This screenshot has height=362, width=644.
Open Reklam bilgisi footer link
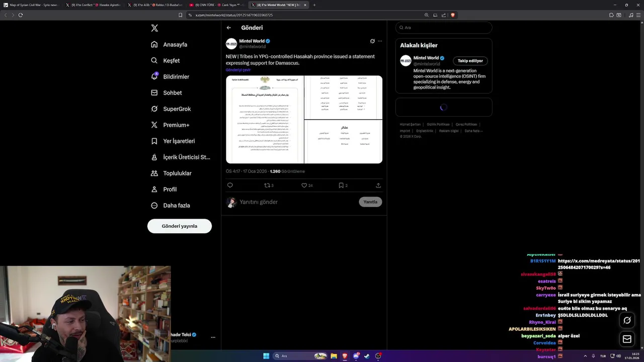click(x=449, y=131)
